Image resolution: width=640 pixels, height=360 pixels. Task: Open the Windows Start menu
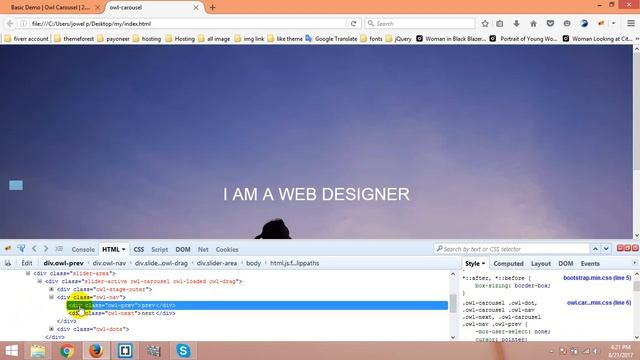tap(11, 351)
